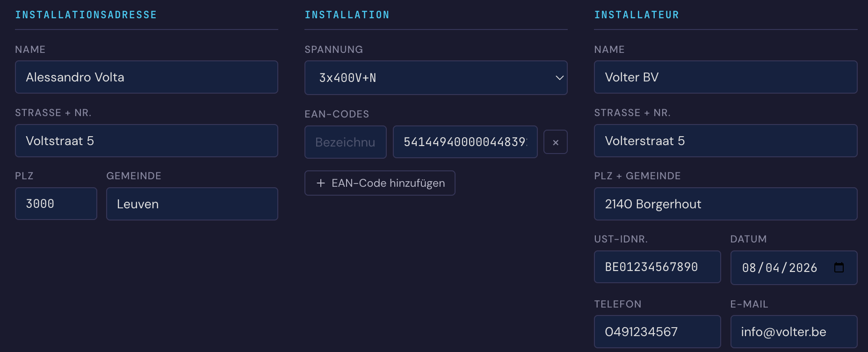Click the Volterstraat 5 address field
This screenshot has width=868, height=352.
[x=726, y=141]
